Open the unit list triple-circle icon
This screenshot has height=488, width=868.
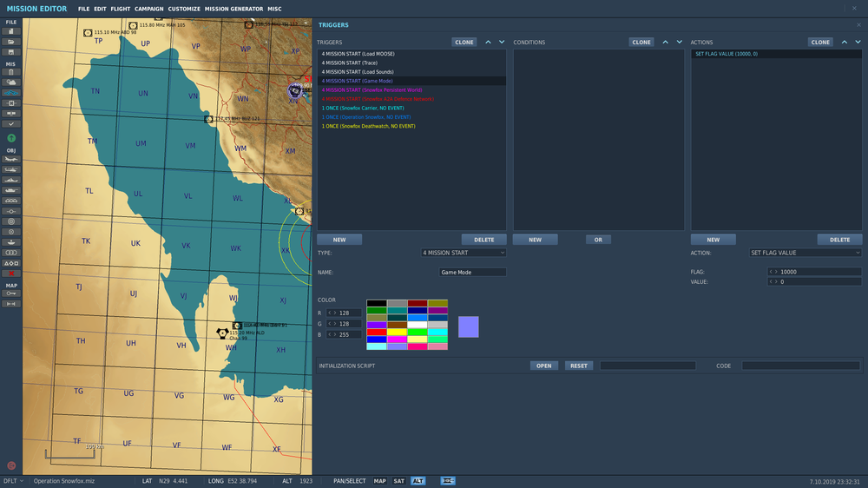10,253
